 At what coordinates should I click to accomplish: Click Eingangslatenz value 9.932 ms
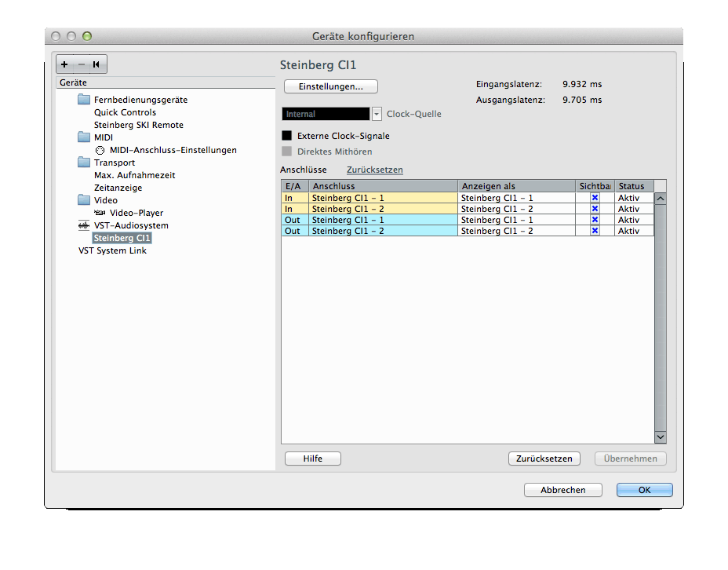[582, 84]
